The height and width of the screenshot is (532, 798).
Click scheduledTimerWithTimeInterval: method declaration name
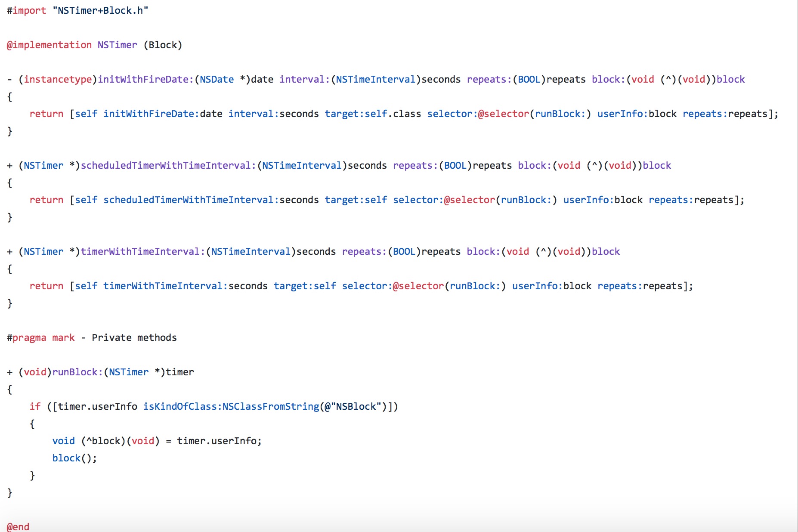click(x=168, y=166)
